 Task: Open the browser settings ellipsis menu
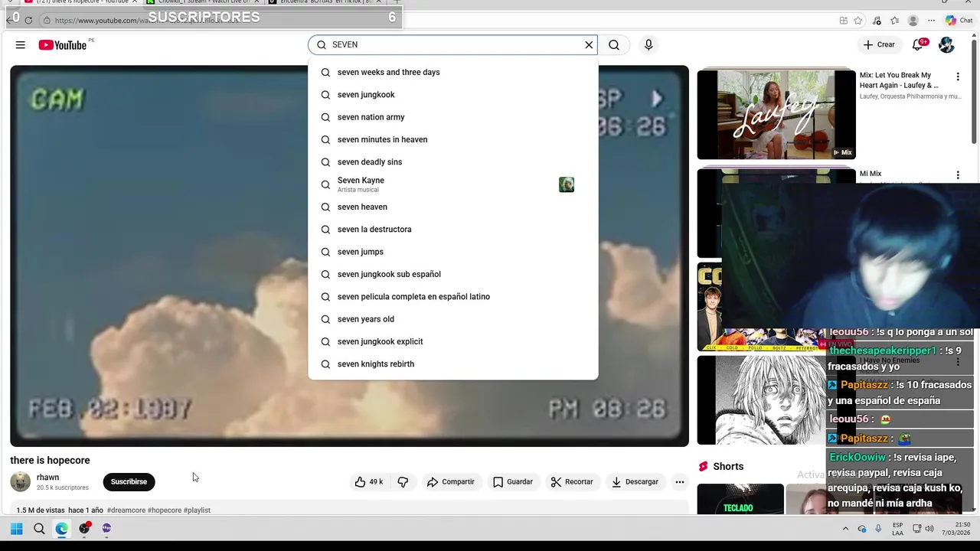point(932,21)
